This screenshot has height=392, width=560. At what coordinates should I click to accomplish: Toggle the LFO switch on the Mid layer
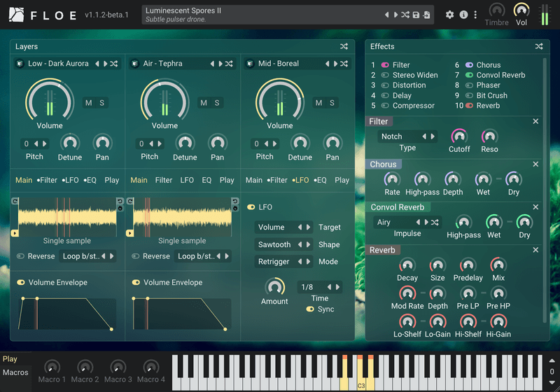pos(251,207)
